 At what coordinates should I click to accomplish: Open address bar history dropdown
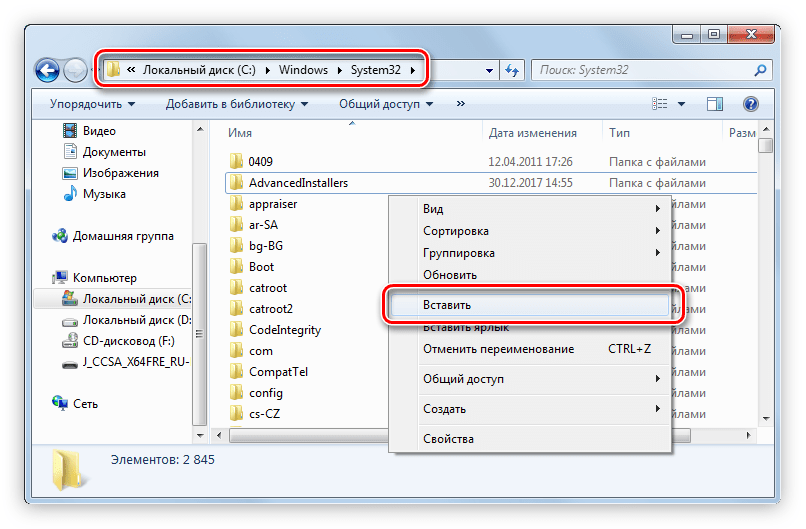tap(489, 70)
